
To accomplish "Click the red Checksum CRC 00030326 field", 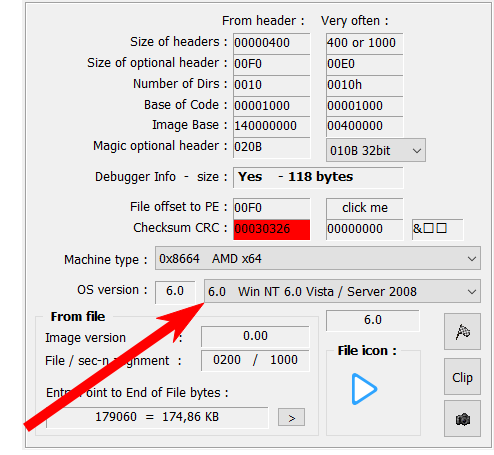I will [272, 229].
